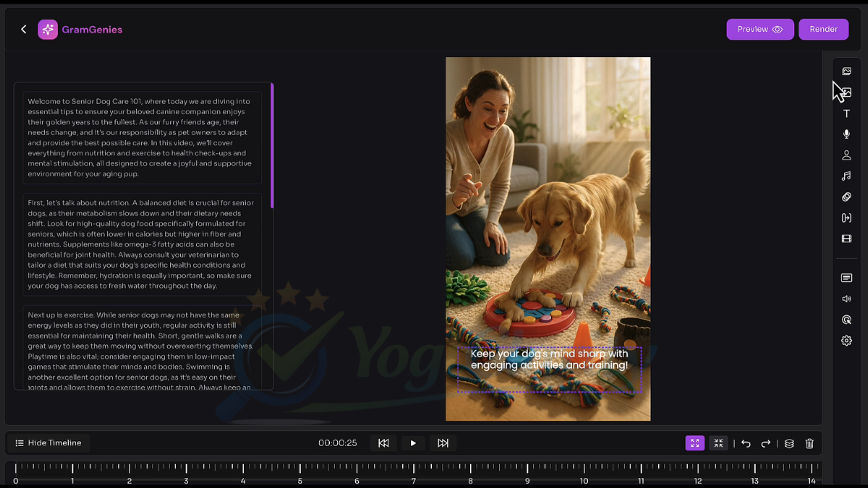Hide Timeline panel
Image resolution: width=868 pixels, height=488 pixels.
coord(48,443)
